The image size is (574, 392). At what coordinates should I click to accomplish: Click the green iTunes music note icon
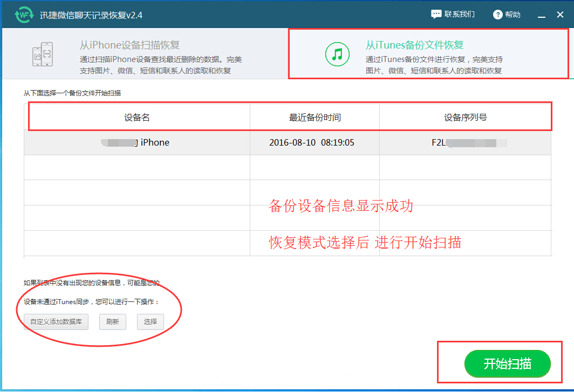point(337,54)
